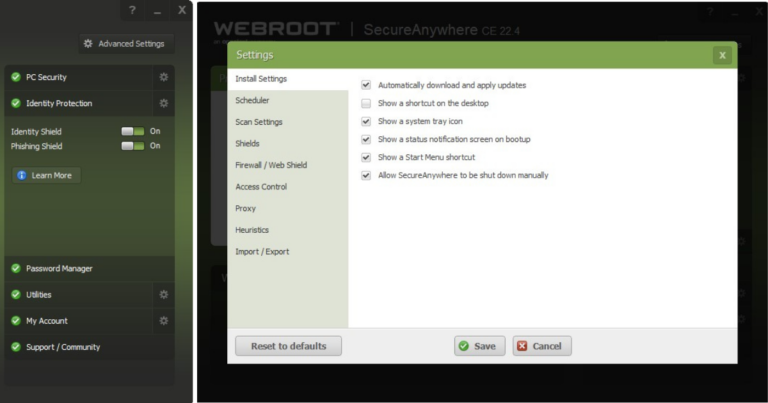Collapse the Identity Protection section
The width and height of the screenshot is (768, 403).
pyautogui.click(x=58, y=103)
